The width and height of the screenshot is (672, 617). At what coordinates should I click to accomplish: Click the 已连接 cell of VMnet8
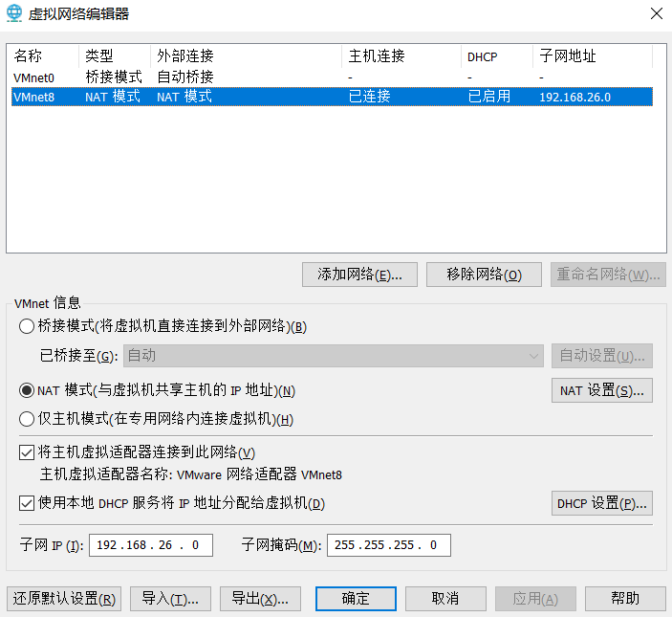coord(369,97)
